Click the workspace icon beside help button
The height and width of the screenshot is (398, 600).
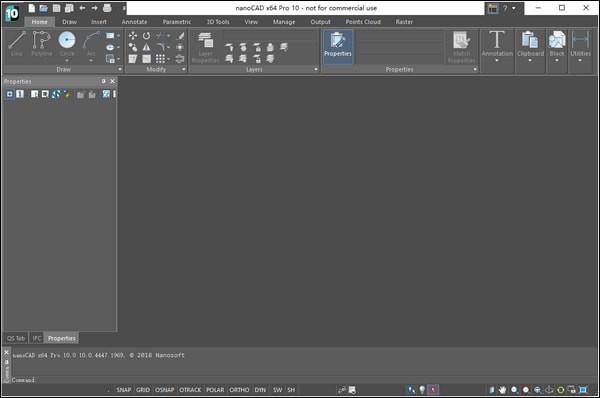(493, 8)
